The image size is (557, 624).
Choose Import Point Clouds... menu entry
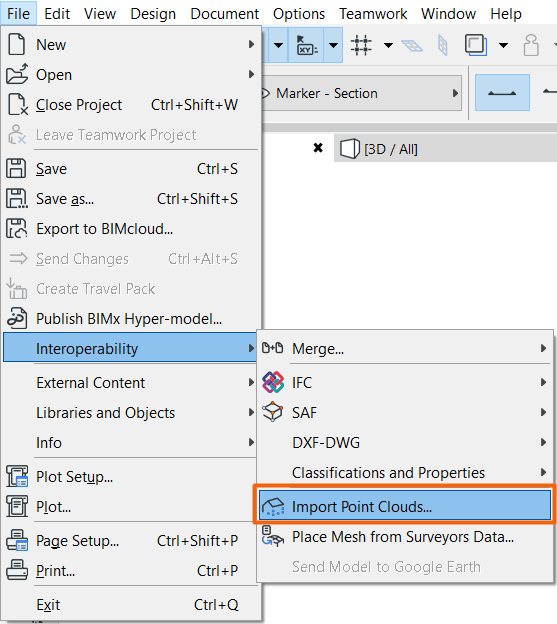405,506
